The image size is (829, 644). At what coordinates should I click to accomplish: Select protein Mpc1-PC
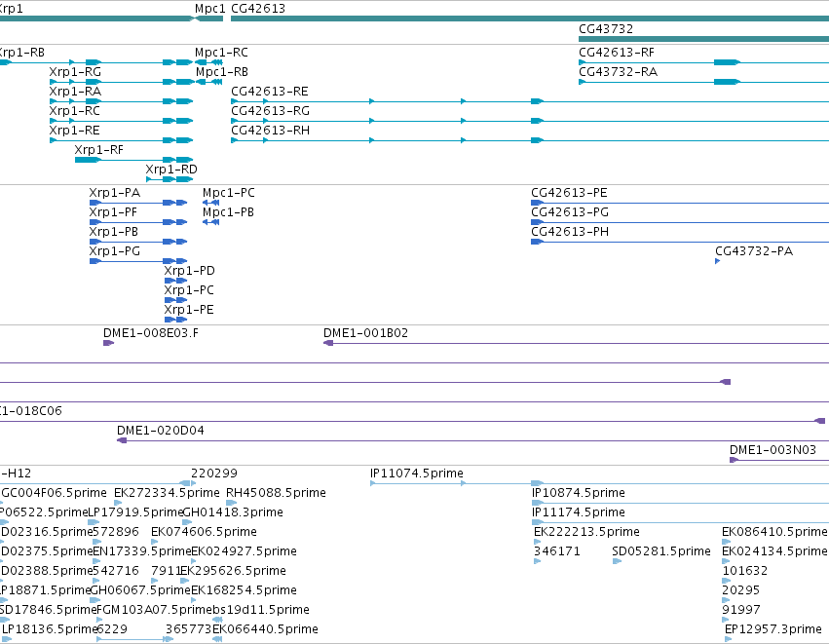click(x=228, y=193)
